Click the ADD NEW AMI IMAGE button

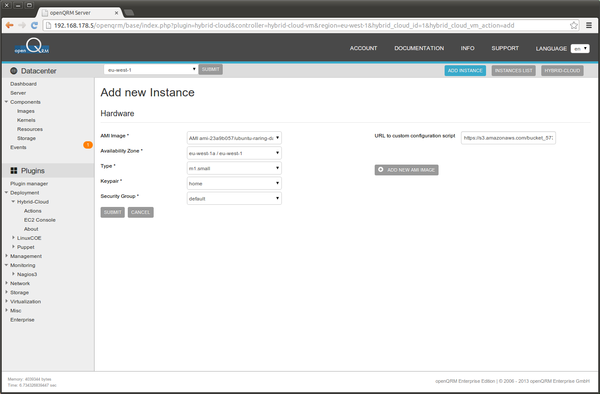(x=406, y=170)
